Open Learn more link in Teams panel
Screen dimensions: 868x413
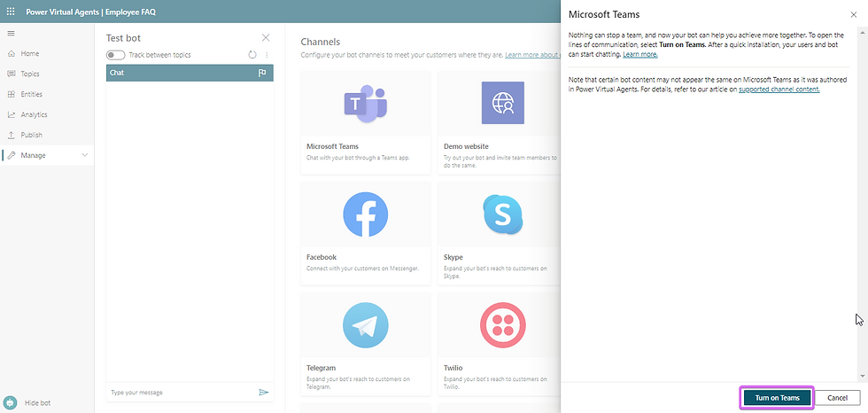click(x=640, y=55)
